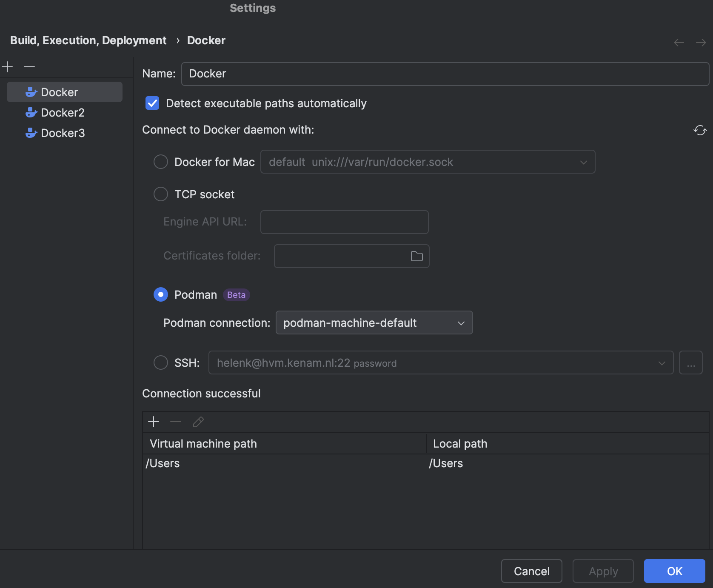Navigate back in settings history
Screen dimensions: 713x588
click(678, 42)
